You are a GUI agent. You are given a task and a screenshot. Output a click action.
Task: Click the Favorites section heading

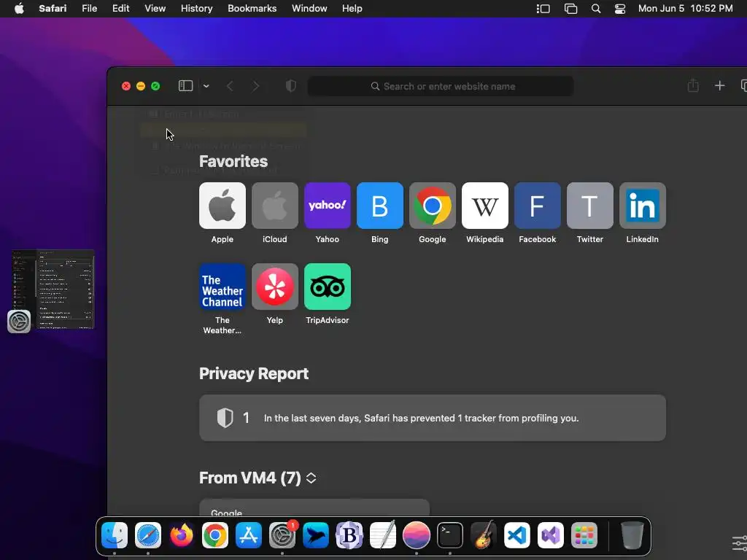tap(233, 161)
